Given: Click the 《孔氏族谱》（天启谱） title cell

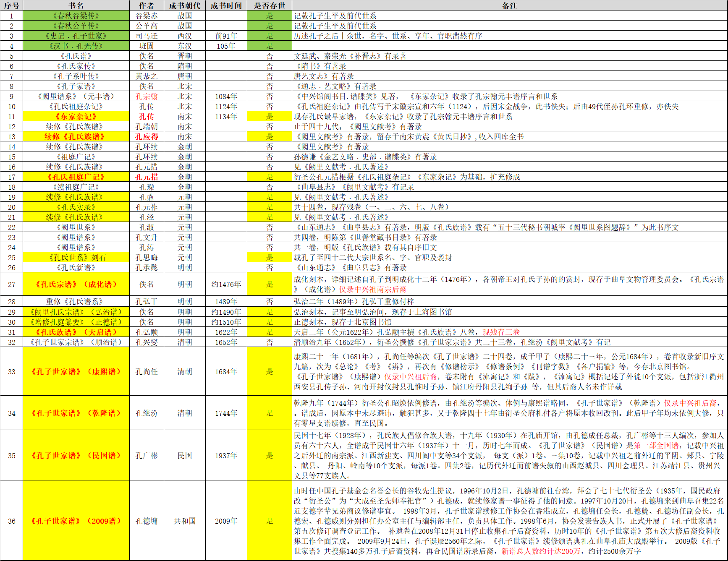Looking at the screenshot, I should click(x=76, y=332).
